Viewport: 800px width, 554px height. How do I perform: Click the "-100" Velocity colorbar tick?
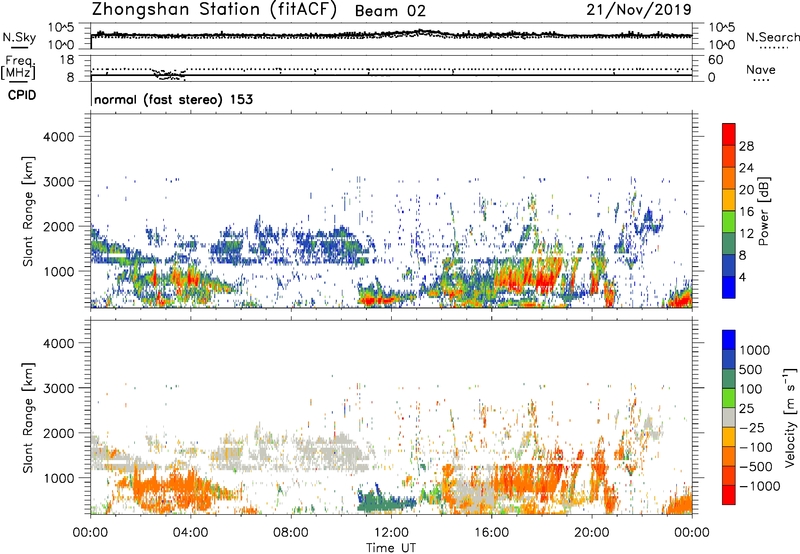point(756,447)
